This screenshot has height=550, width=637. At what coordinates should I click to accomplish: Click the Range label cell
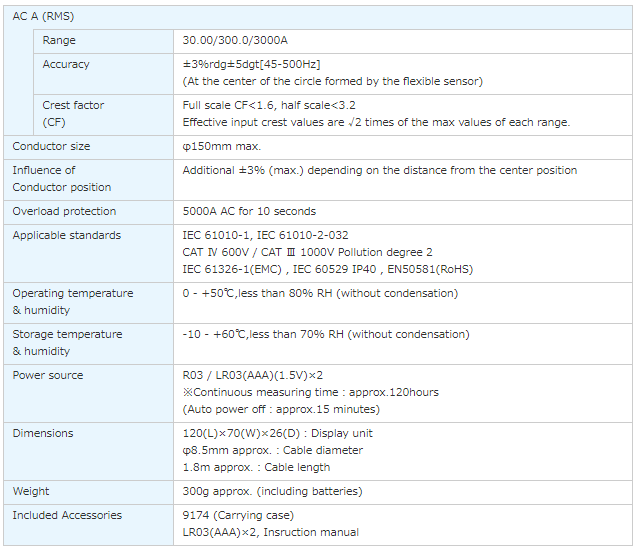[x=59, y=40]
